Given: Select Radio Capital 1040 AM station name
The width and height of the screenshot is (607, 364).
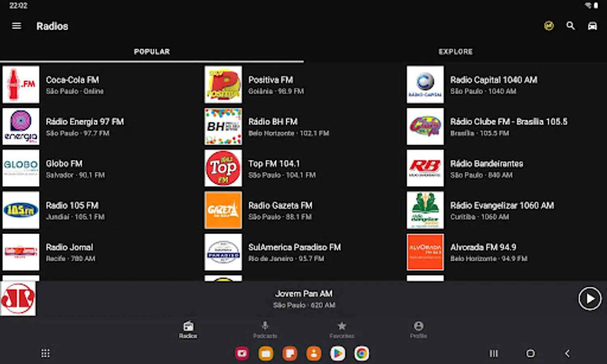Looking at the screenshot, I should click(x=494, y=80).
